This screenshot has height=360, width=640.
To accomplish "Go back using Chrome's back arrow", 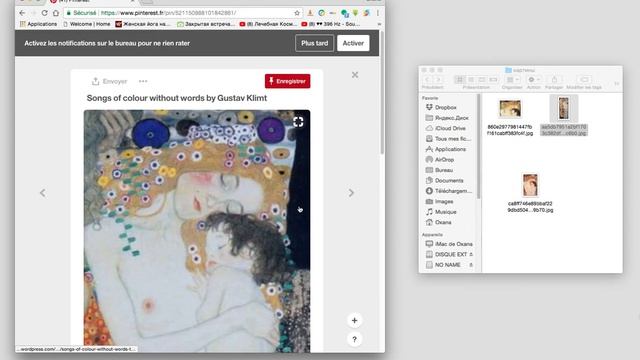I will pos(22,13).
